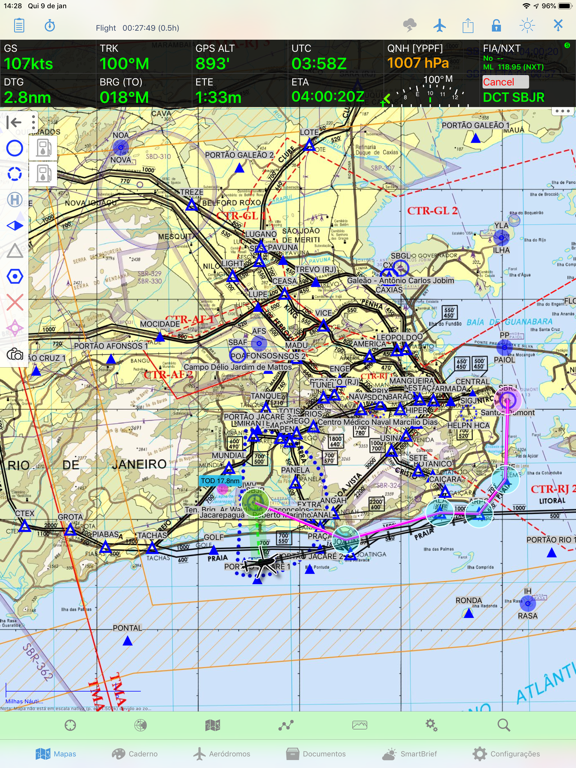Toggle the triangle waypoint filter

point(15,251)
